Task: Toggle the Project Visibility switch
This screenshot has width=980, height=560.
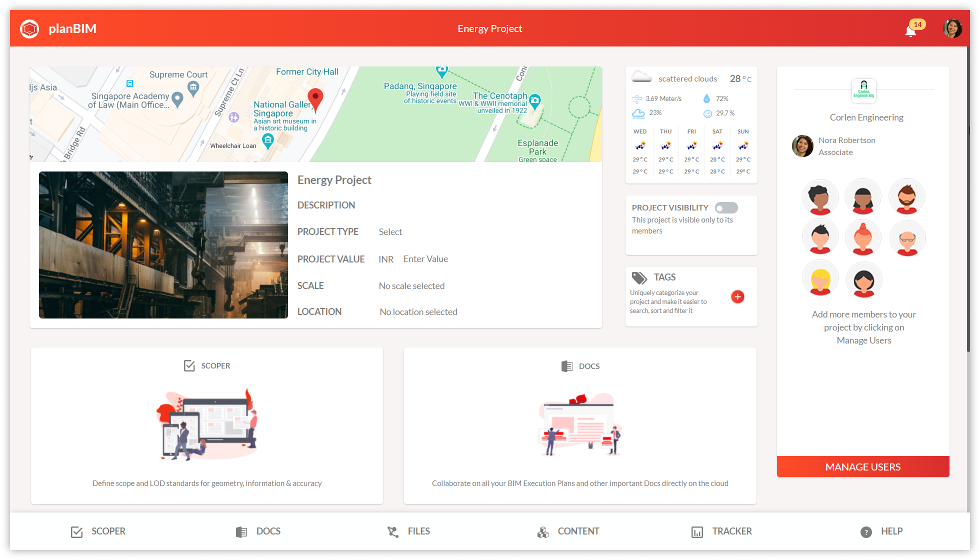Action: tap(726, 208)
